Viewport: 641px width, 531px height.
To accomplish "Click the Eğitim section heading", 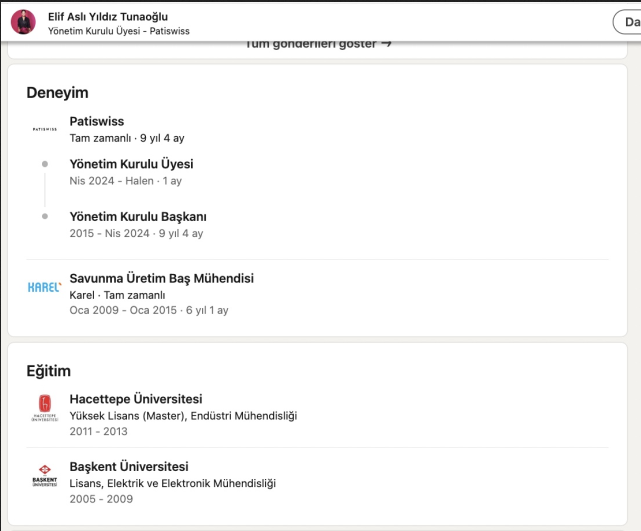I will 48,371.
